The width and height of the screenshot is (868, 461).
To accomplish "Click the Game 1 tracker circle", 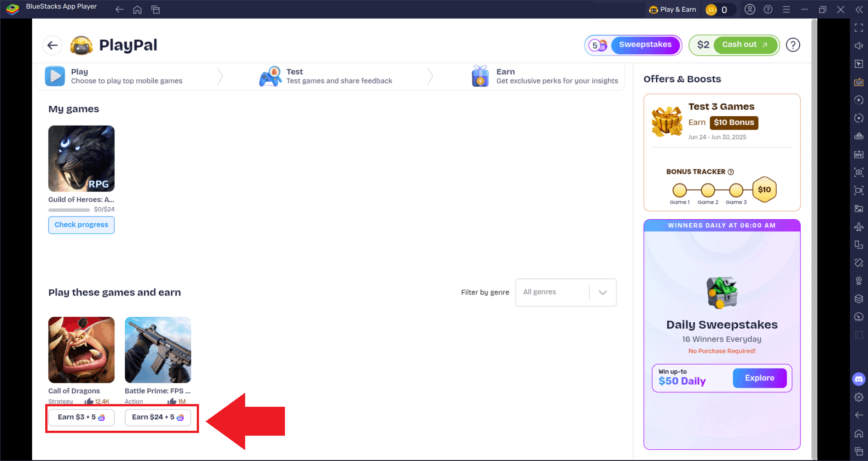I will pos(679,190).
